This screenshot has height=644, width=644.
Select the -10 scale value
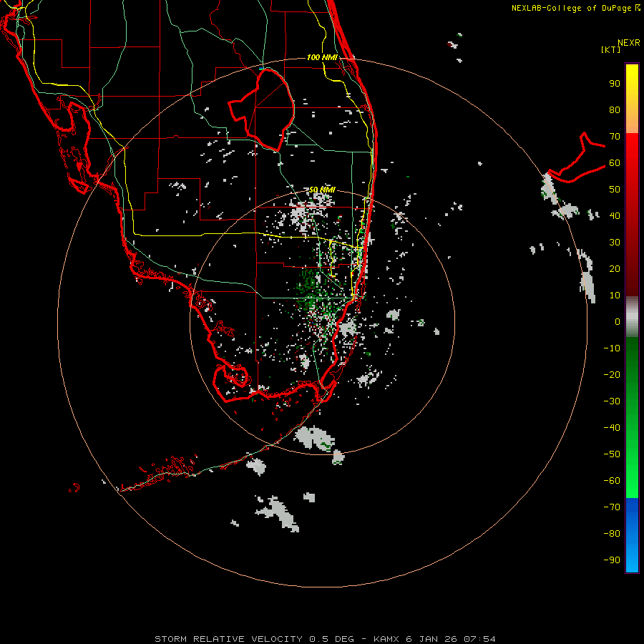(612, 348)
